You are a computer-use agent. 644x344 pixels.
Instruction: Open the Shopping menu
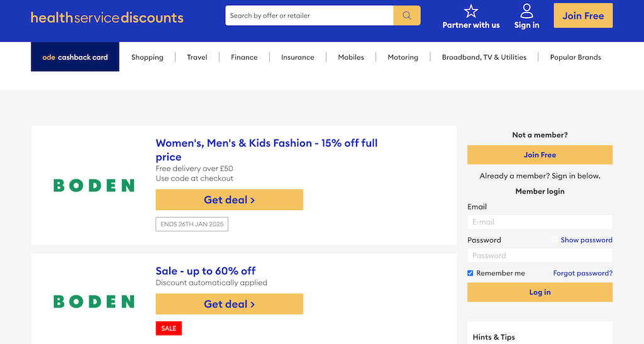[x=147, y=57]
